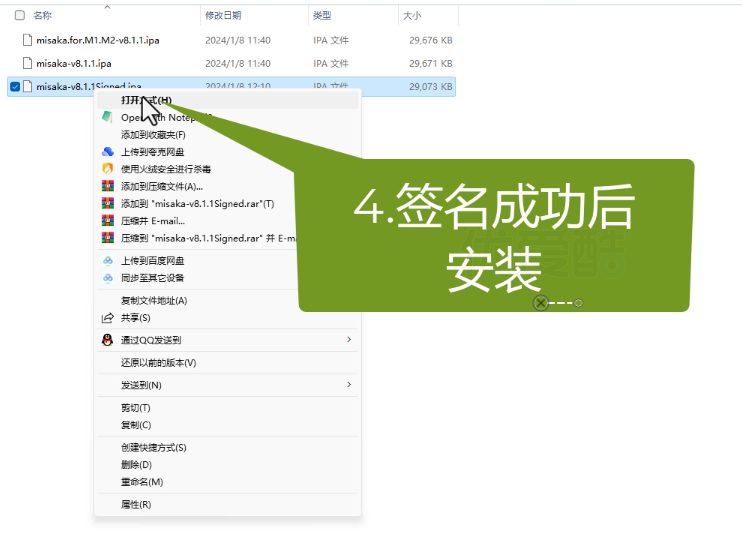Viewport: 742px width, 537px height.
Task: Click the 29,073 KB size cell
Action: tap(431, 87)
